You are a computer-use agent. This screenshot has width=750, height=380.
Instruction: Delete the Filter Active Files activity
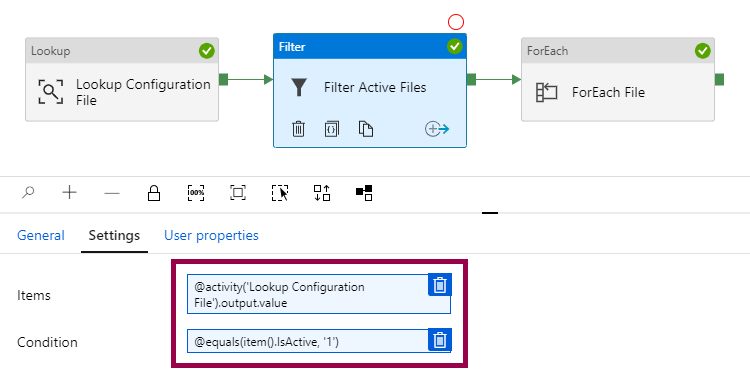pyautogui.click(x=298, y=129)
